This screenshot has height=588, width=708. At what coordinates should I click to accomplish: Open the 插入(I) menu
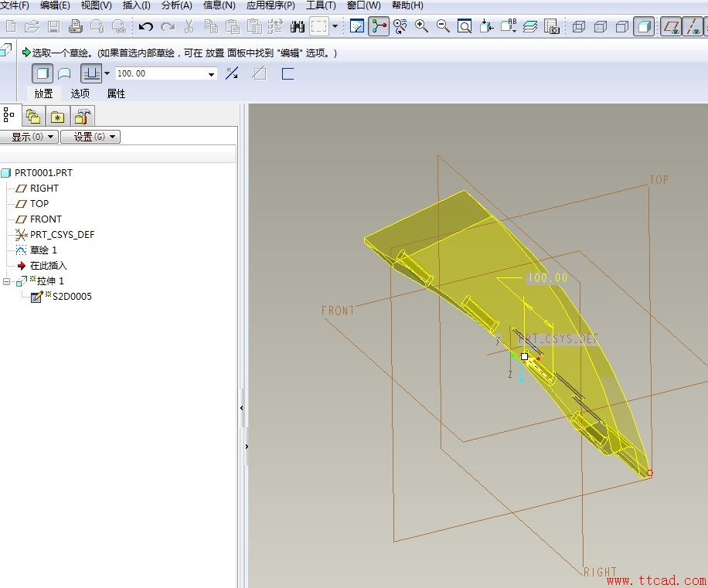click(x=136, y=5)
